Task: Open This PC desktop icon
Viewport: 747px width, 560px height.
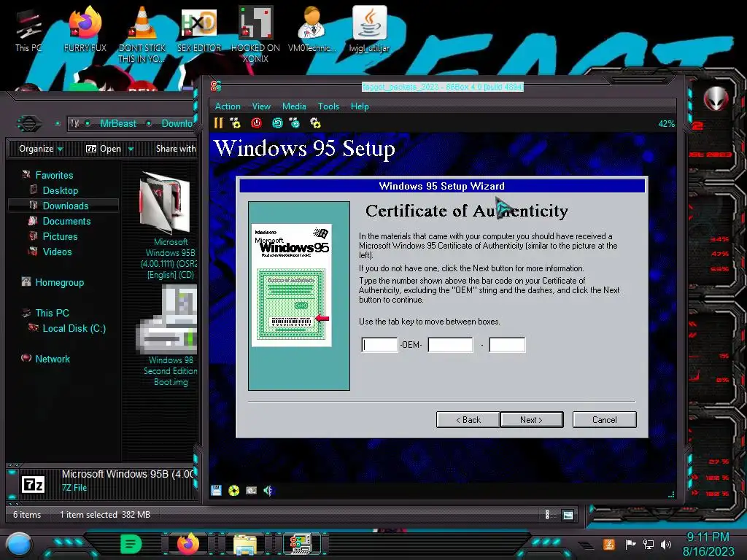Action: [x=28, y=31]
